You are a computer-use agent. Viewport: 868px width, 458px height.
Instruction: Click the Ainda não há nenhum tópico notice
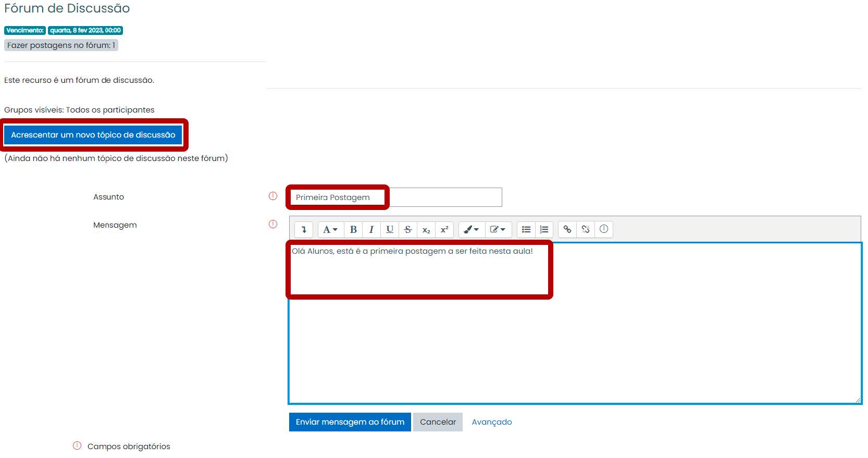tap(116, 158)
